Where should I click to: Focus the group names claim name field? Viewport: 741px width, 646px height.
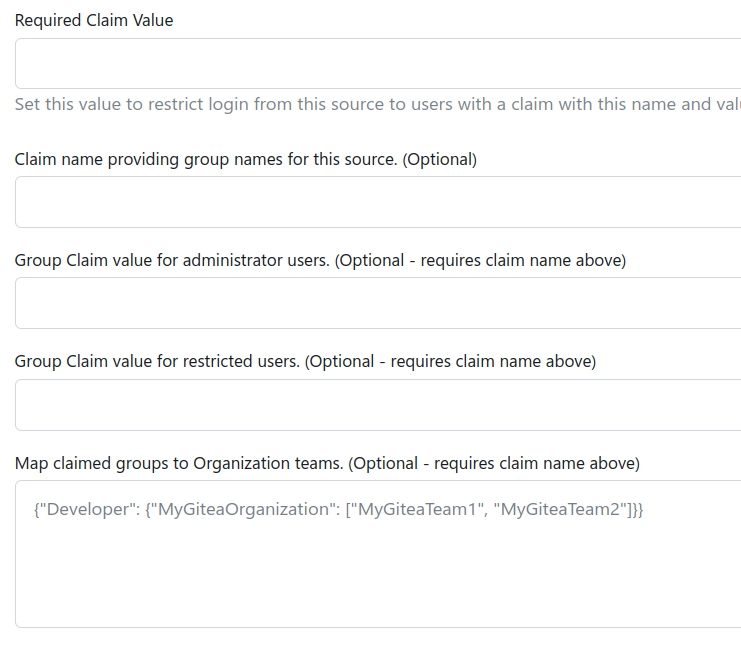377,202
